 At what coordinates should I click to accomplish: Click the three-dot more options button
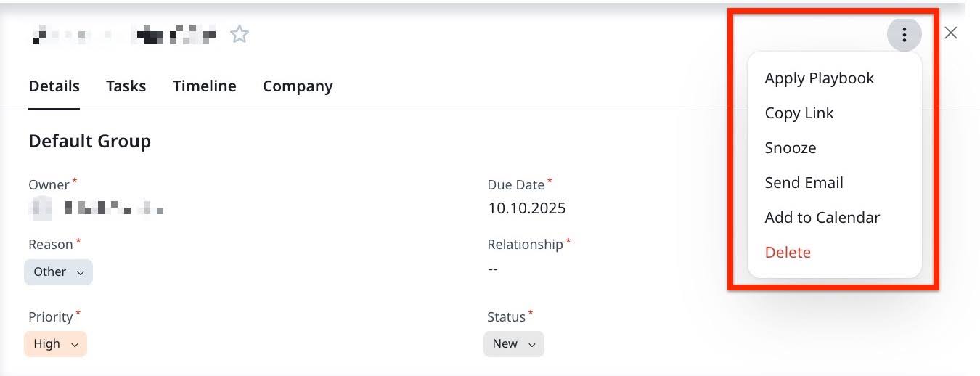pos(904,34)
